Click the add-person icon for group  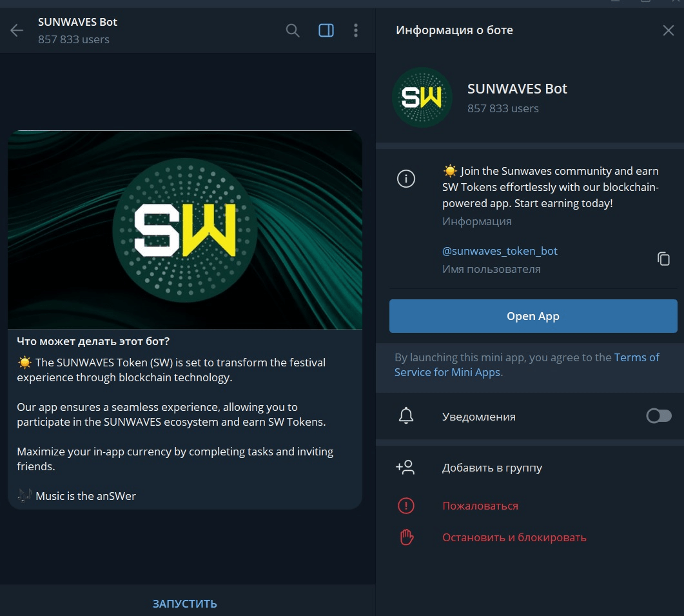pyautogui.click(x=406, y=468)
